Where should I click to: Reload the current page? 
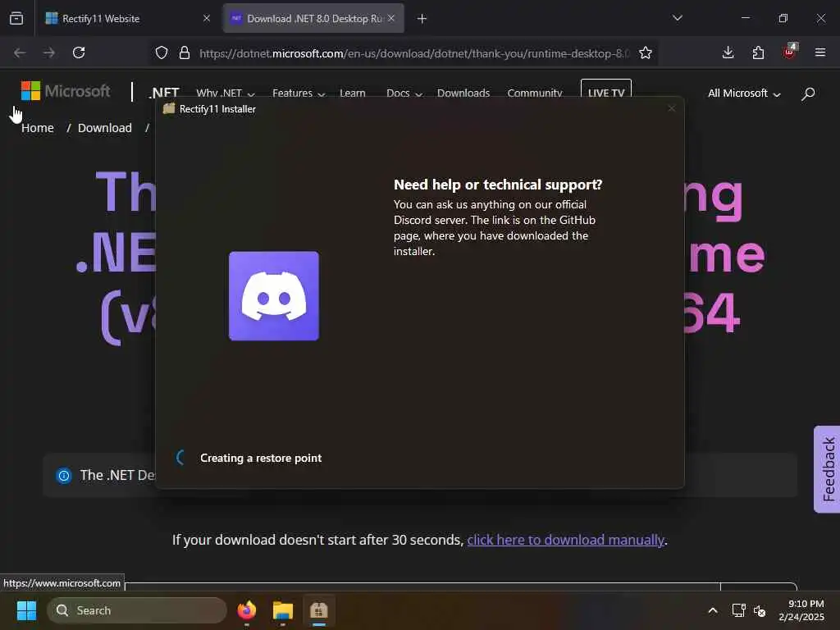[79, 52]
